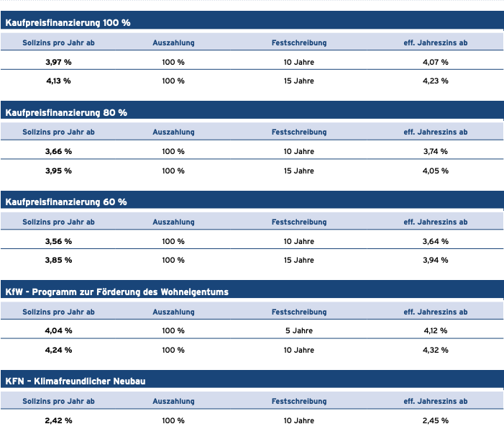
Task: Select the 3,66 % Sollzins rate
Action: pyautogui.click(x=58, y=152)
